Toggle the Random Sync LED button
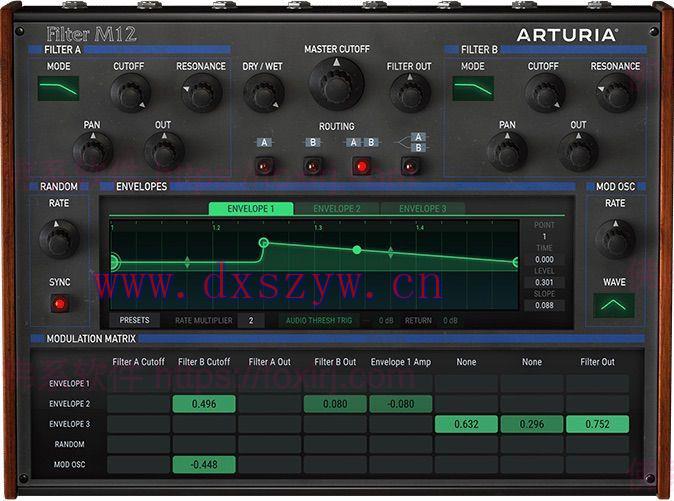This screenshot has height=501, width=674. pyautogui.click(x=60, y=304)
